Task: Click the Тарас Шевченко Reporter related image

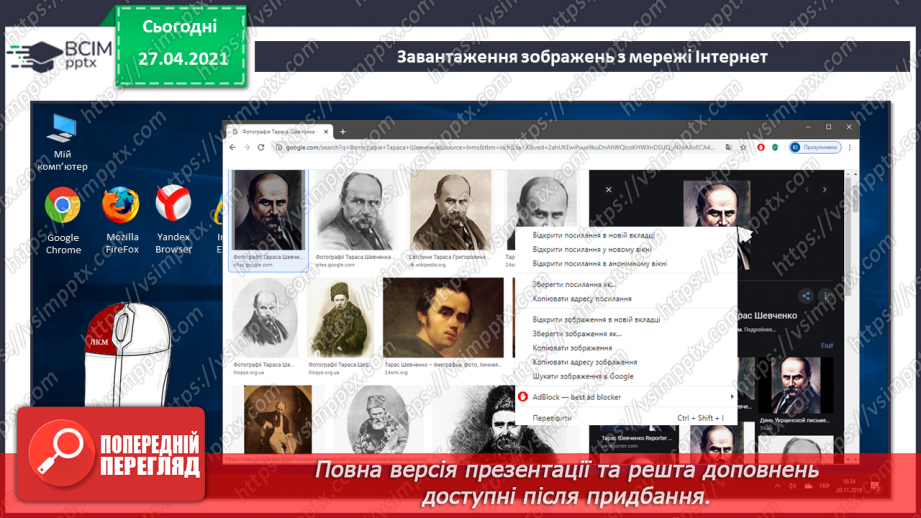Action: point(636,438)
